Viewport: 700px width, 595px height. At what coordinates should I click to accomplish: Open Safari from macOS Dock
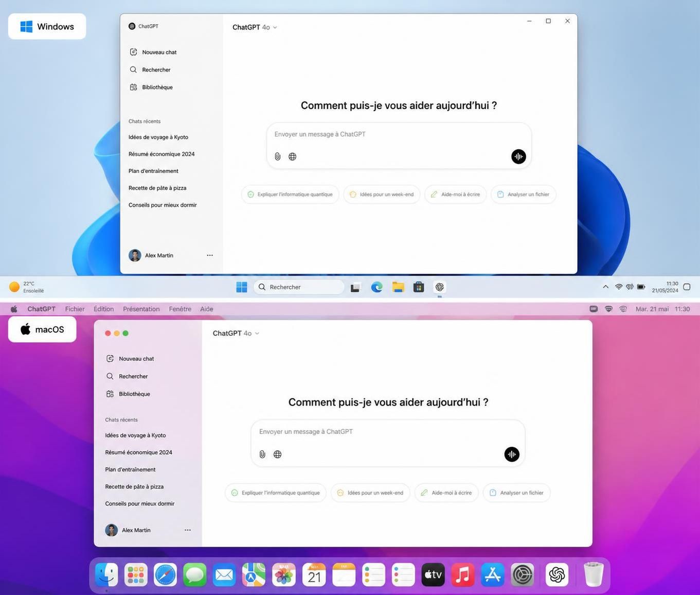166,575
